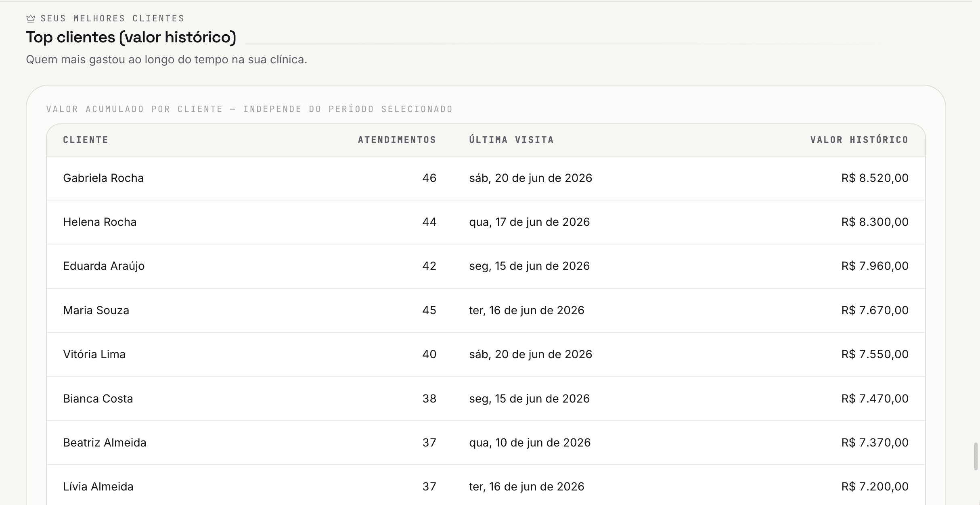This screenshot has width=980, height=505.
Task: Click Lívia Almeida's last visit date
Action: pos(526,486)
